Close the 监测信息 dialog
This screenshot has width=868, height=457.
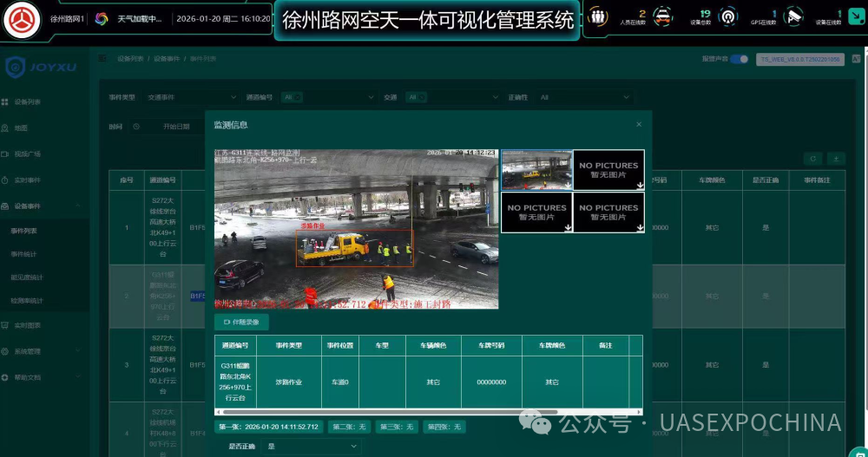coord(639,125)
